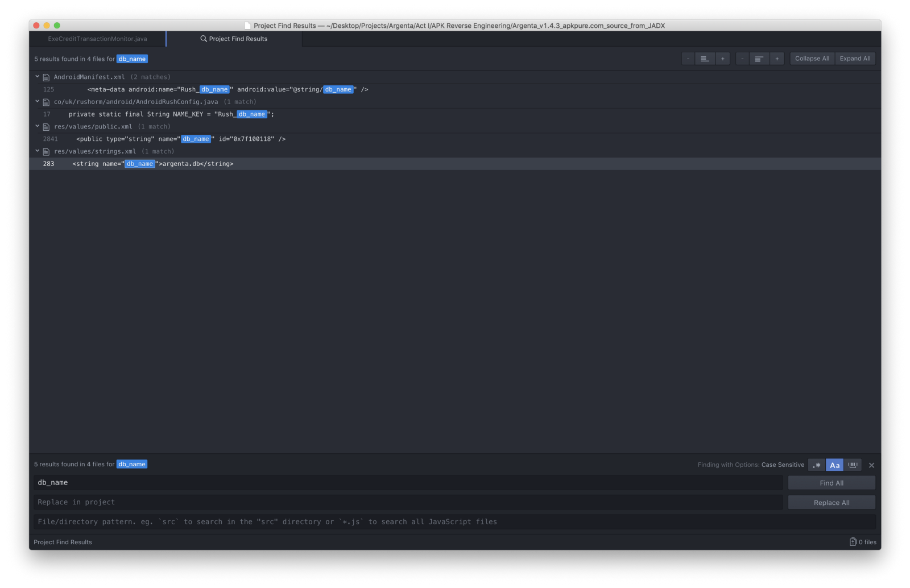Toggle the Whole Word search option

coord(853,465)
